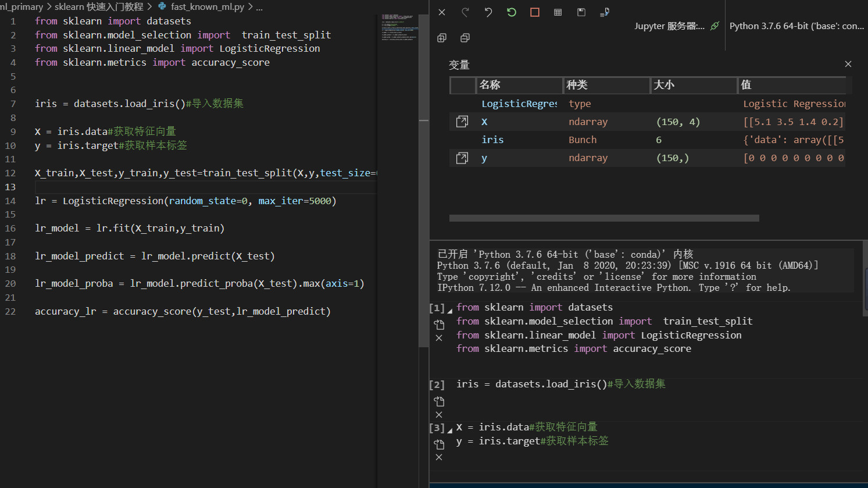Restart the IPython kernel with green icon
This screenshot has height=488, width=868.
pyautogui.click(x=512, y=12)
